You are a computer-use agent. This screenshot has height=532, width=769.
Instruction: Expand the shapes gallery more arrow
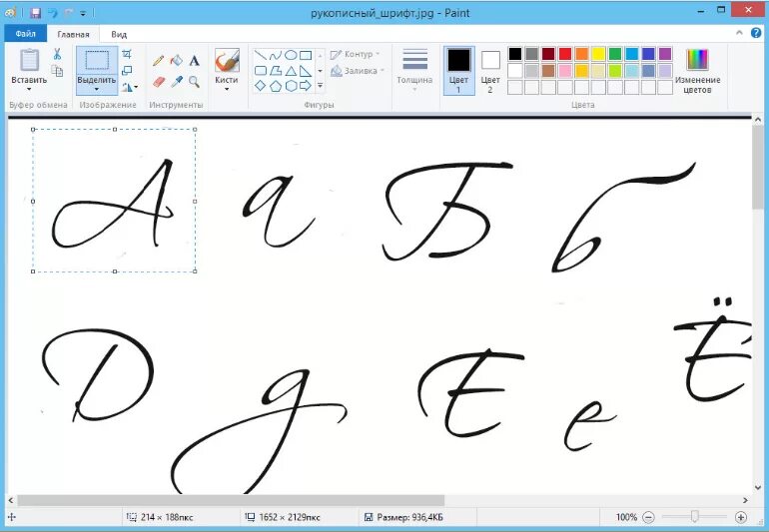click(x=320, y=86)
